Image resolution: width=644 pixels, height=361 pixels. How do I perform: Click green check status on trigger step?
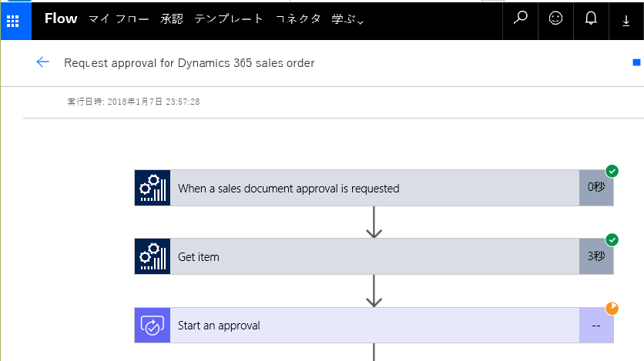[x=612, y=171]
